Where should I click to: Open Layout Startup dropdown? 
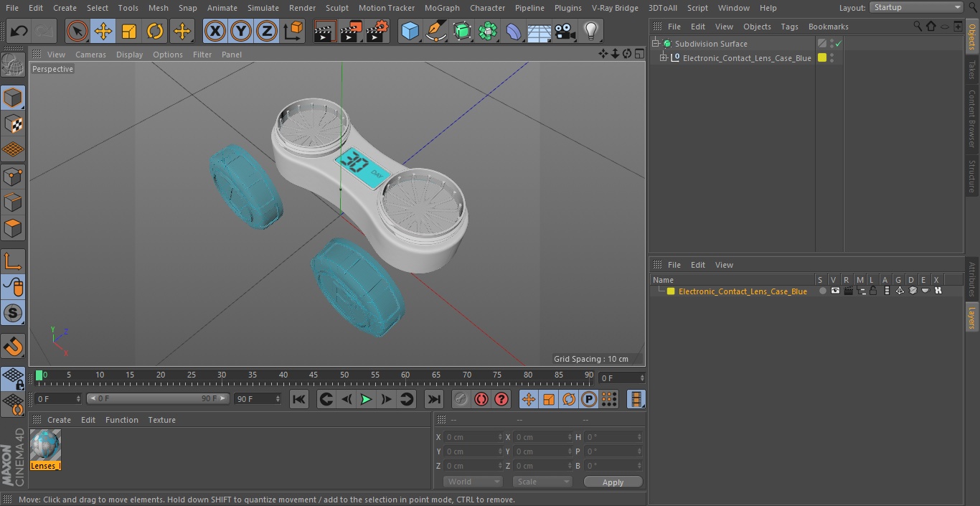(x=917, y=7)
